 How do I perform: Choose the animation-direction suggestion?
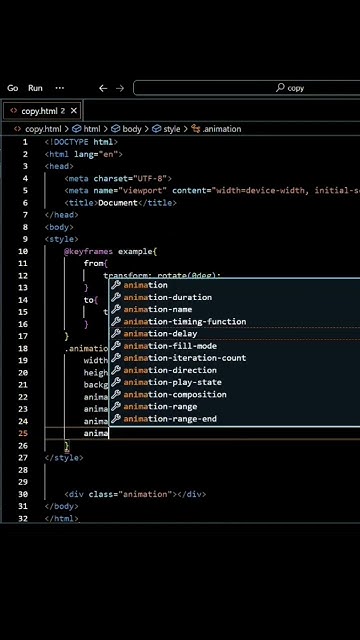coord(235,370)
